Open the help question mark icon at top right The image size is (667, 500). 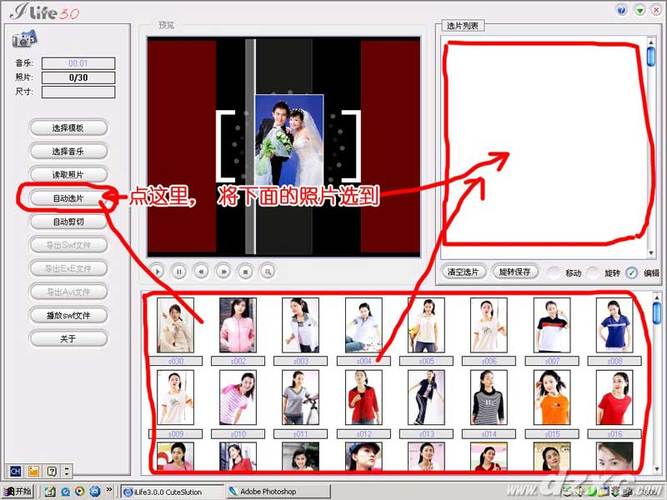623,11
